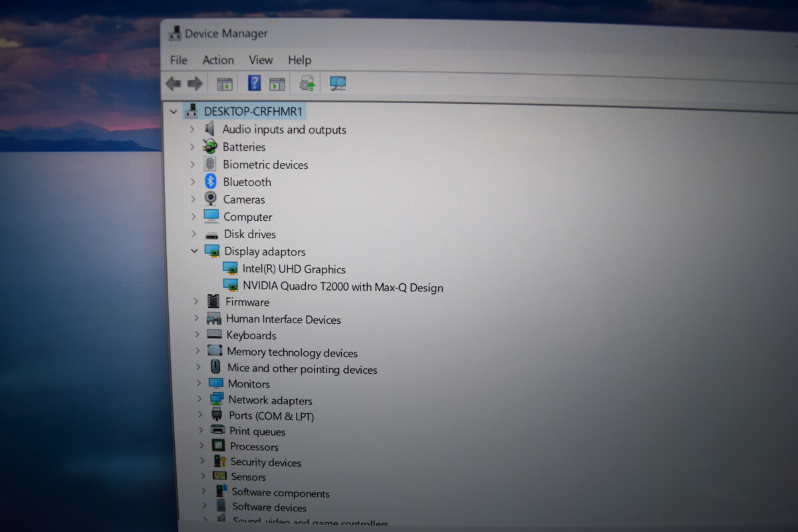This screenshot has width=798, height=532.
Task: Click the mouse icon for pointing devices
Action: (215, 366)
